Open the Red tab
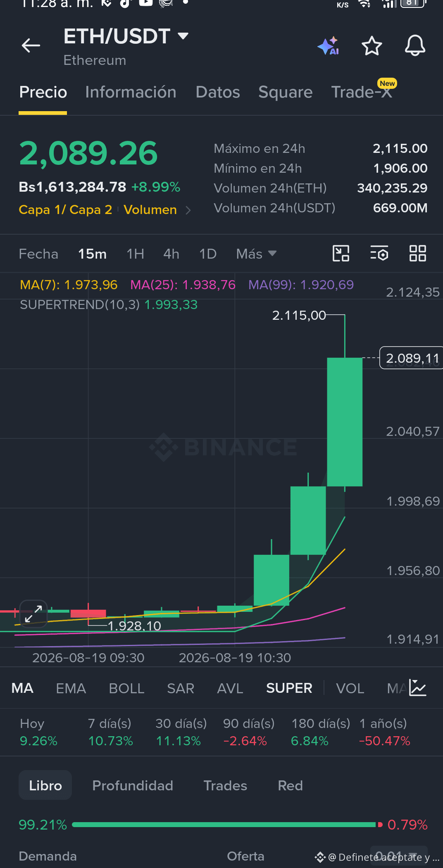Viewport: 443px width, 868px height. pos(290,785)
